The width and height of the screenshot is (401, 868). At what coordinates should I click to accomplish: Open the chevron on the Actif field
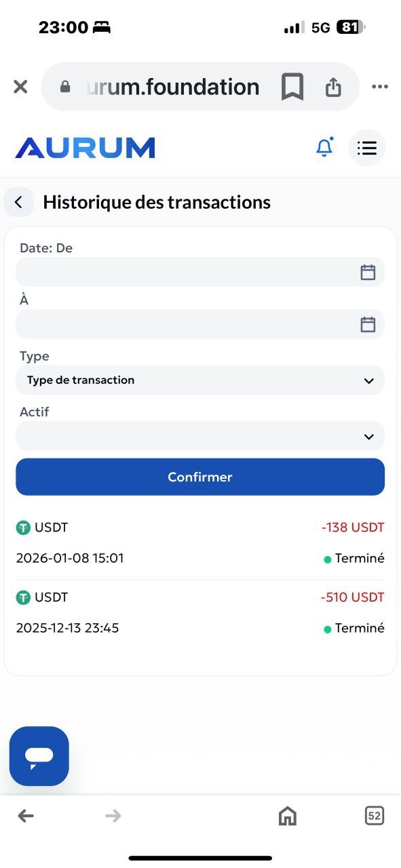[x=368, y=437]
